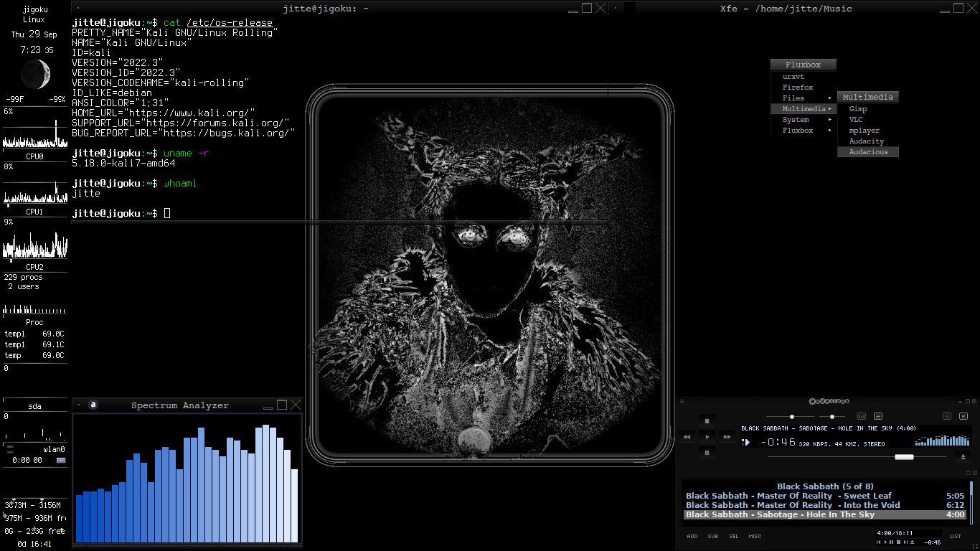Click the mini spectrum visualizer in Audacious
Screen dimensions: 980x551
[943, 441]
